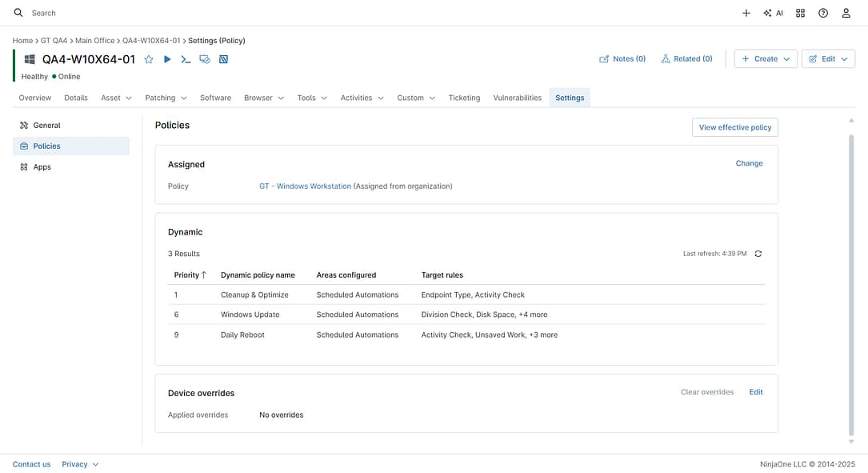Expand the Edit dropdown in header
Image resolution: width=868 pixels, height=473 pixels.
[828, 59]
